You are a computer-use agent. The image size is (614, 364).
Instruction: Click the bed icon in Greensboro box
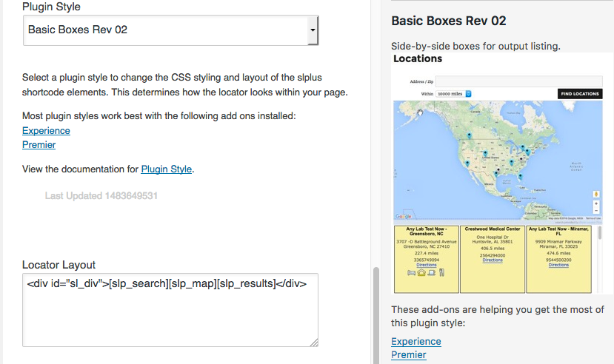[410, 272]
